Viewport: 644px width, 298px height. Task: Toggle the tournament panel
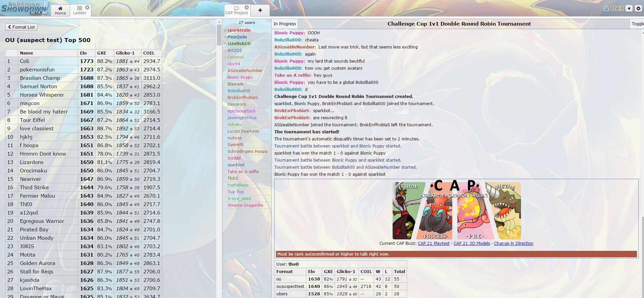(637, 24)
